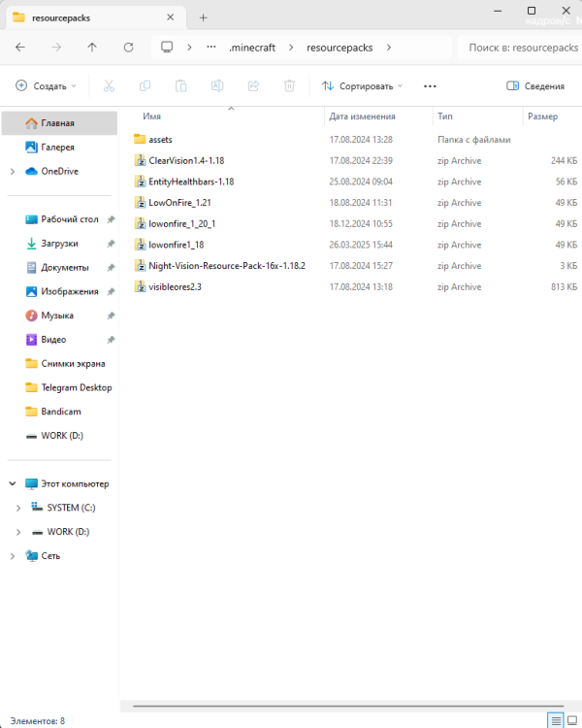Open Галерея in the sidebar
Viewport: 582px width, 728px height.
click(x=59, y=148)
